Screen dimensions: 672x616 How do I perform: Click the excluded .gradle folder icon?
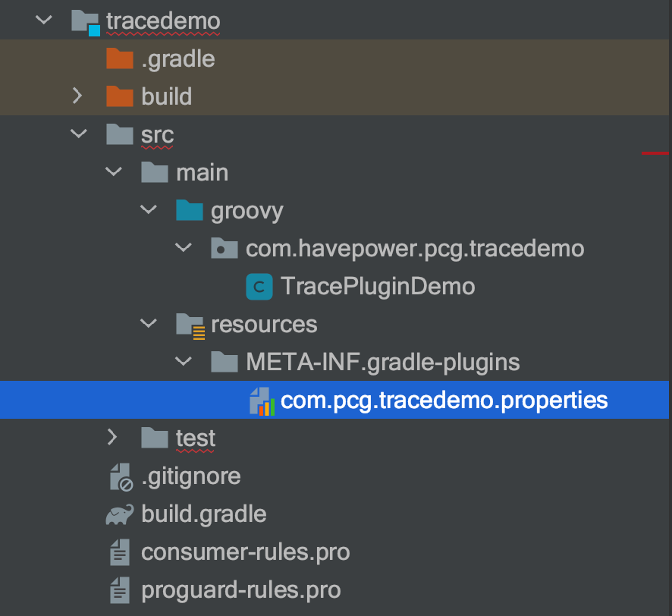tap(119, 58)
